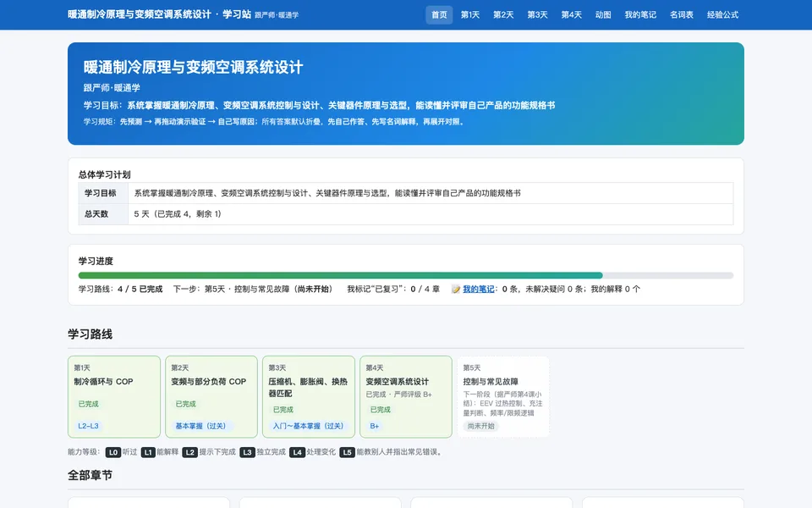
Task: Open the 首页 nav tab
Action: coord(439,15)
